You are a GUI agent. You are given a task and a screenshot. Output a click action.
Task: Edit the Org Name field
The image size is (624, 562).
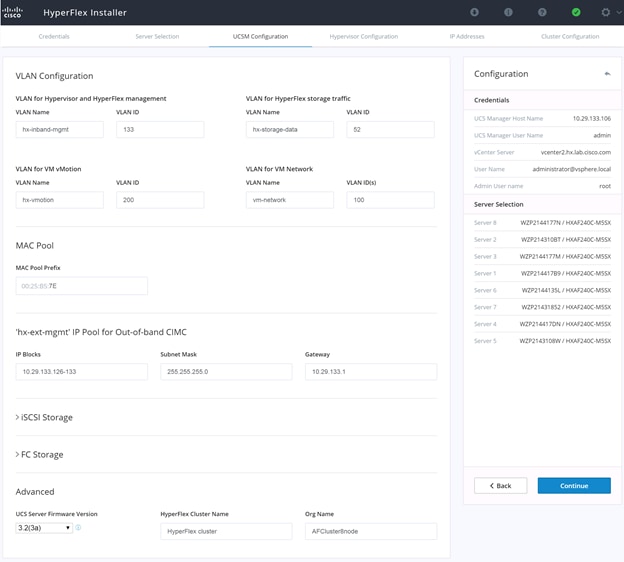click(371, 531)
